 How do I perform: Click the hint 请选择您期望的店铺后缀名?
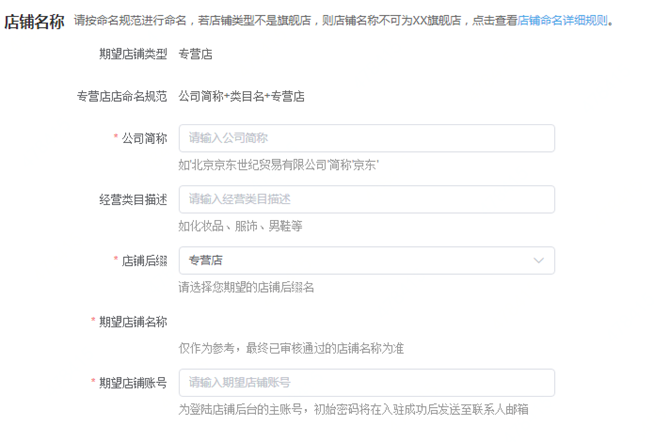point(246,287)
